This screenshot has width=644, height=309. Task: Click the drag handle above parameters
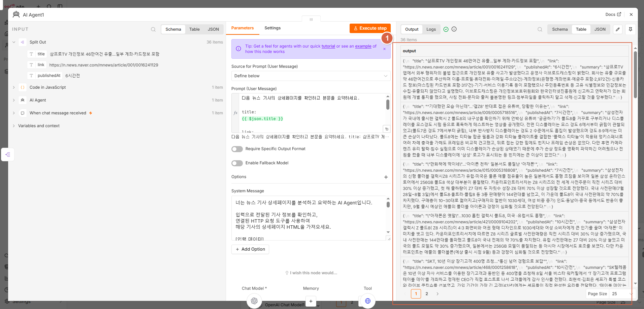pos(311,19)
